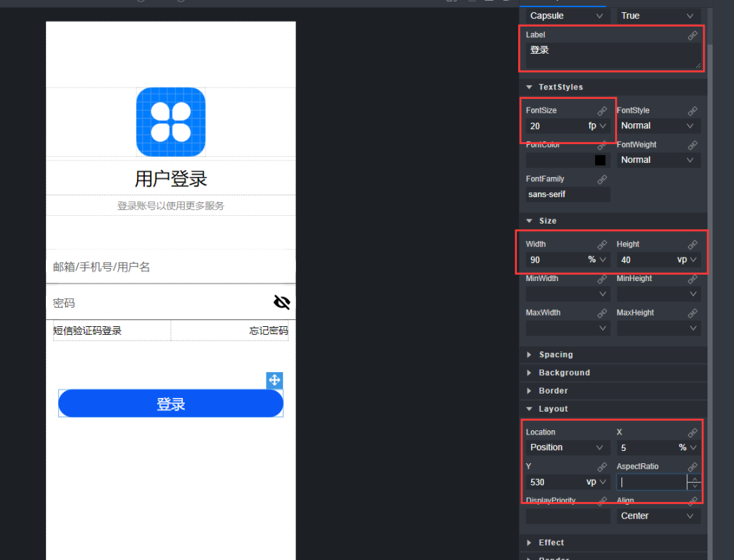The width and height of the screenshot is (734, 560).
Task: Open the MinWidth dropdown field
Action: coord(568,294)
